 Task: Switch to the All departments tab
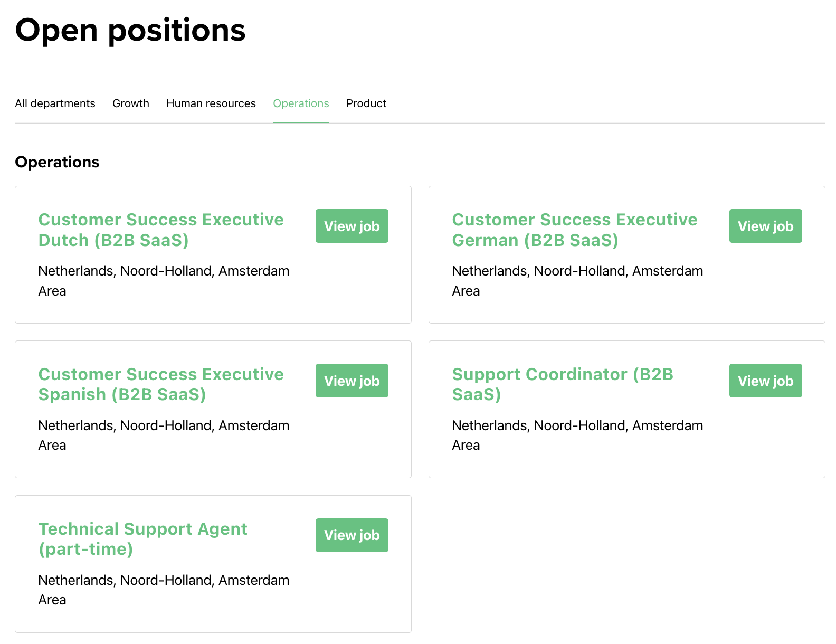point(55,103)
